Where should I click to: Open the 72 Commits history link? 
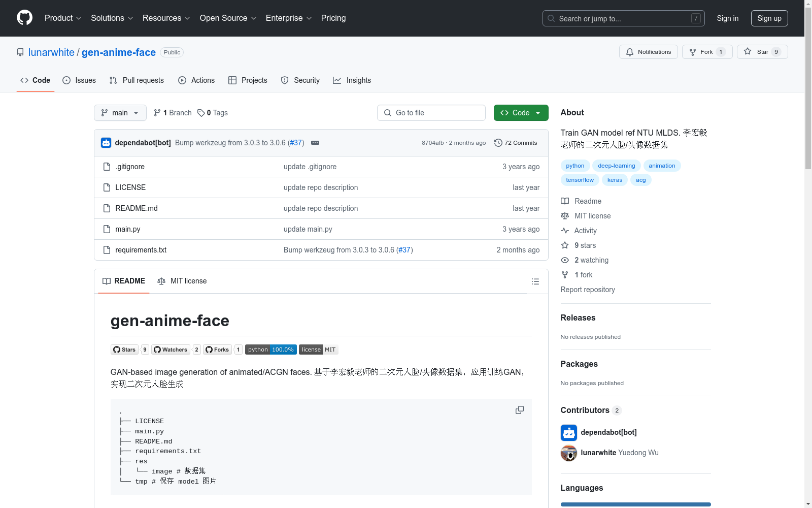pyautogui.click(x=516, y=143)
